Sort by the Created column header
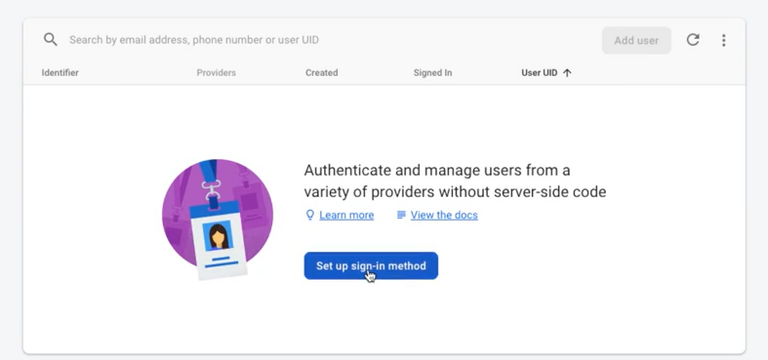The image size is (768, 360). 322,73
